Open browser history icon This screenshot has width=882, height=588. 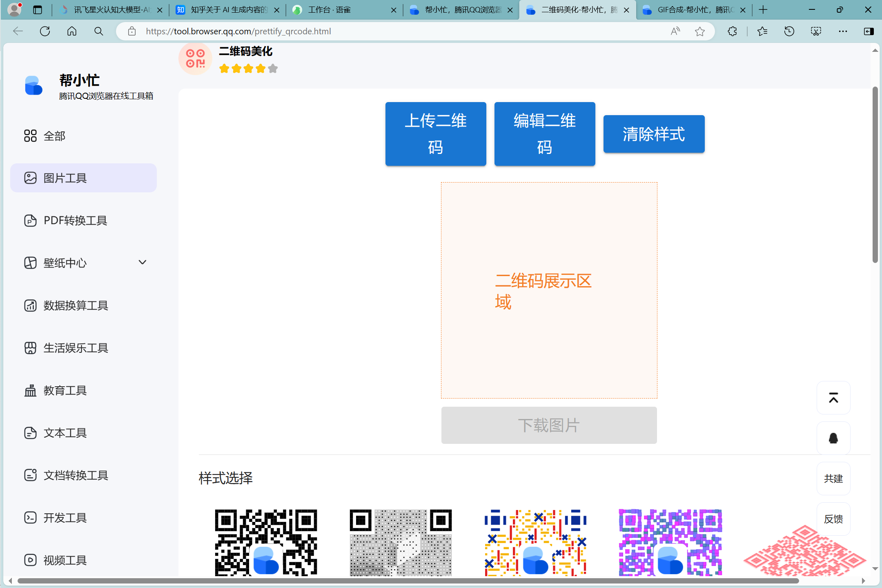[x=789, y=31]
